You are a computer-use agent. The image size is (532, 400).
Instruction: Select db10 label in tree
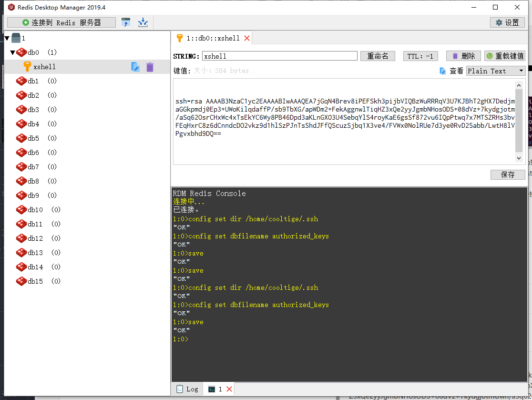click(35, 210)
